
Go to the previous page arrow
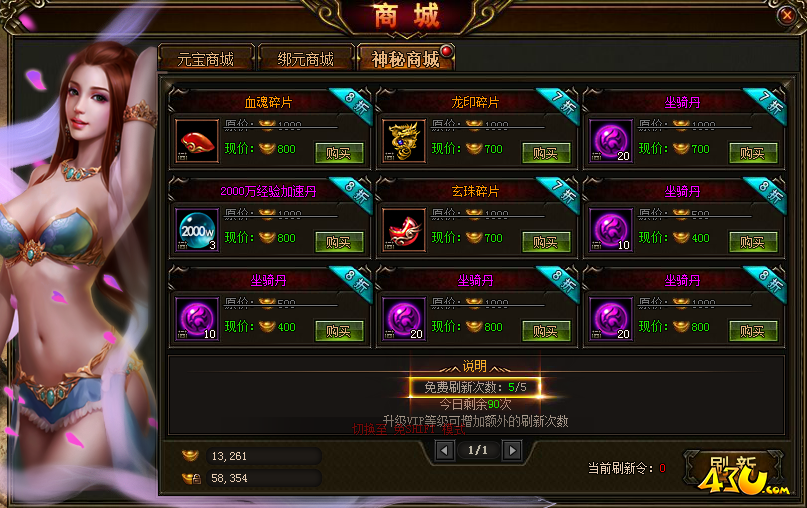(x=444, y=450)
